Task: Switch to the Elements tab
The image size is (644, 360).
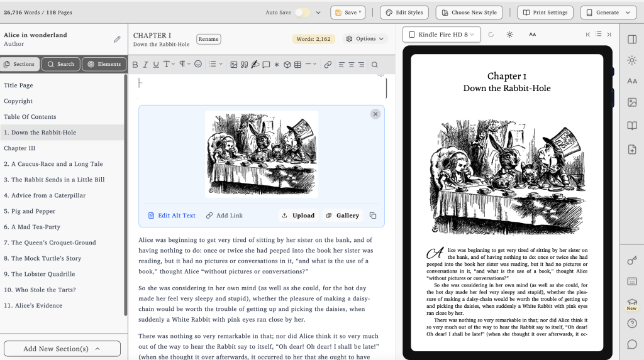Action: pos(104,64)
